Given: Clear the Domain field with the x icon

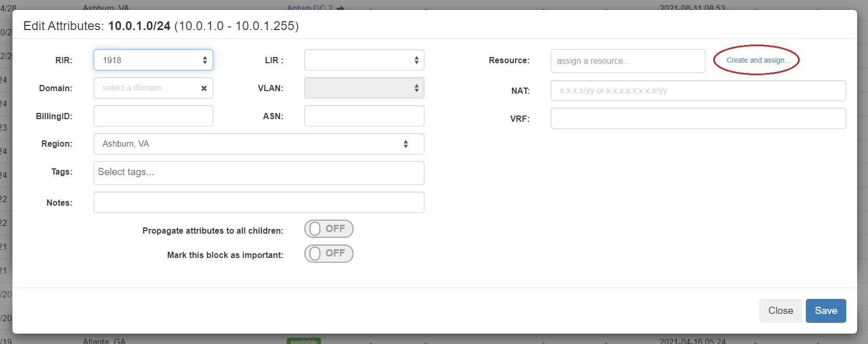Looking at the screenshot, I should coord(204,89).
